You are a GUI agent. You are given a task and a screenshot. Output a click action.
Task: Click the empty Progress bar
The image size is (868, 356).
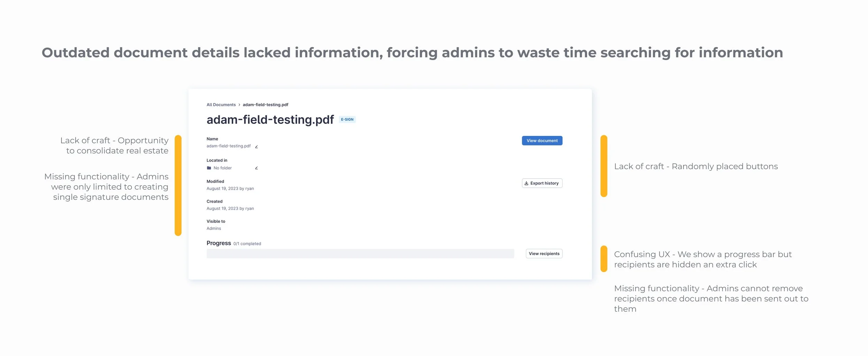[360, 254]
